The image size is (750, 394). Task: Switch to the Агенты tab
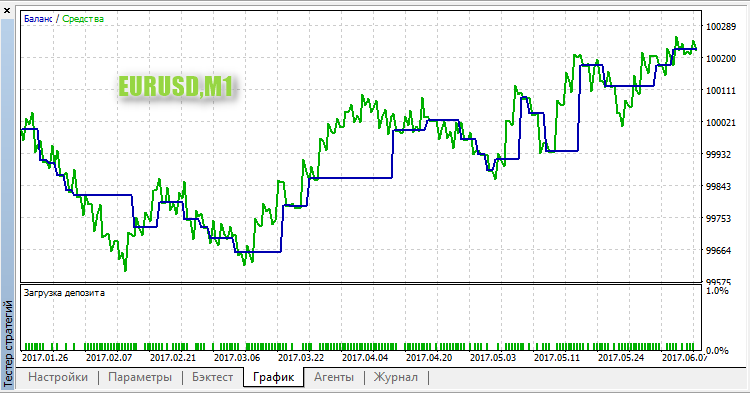tap(334, 377)
